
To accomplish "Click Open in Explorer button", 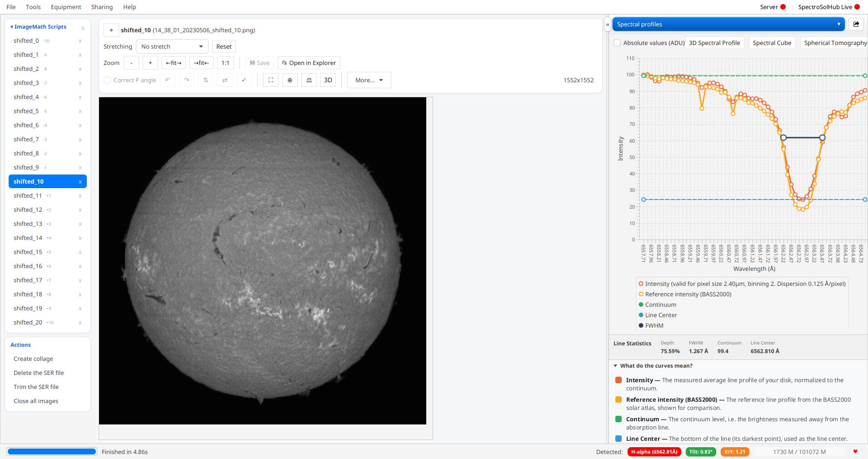I will [309, 63].
